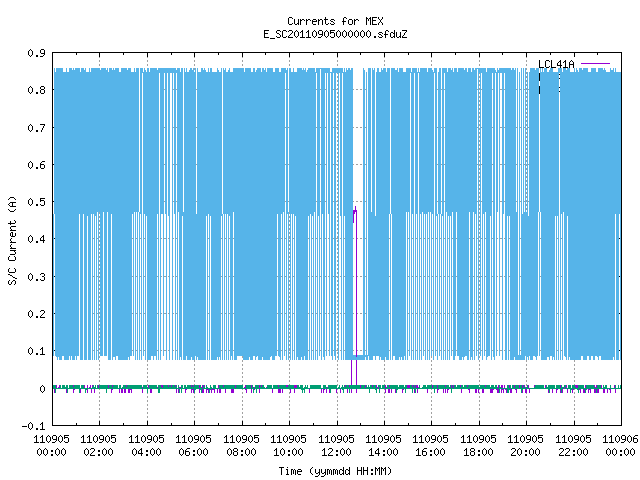This screenshot has height=480, width=640.
Task: Click the y-axis value '0.9'
Action: 36,53
